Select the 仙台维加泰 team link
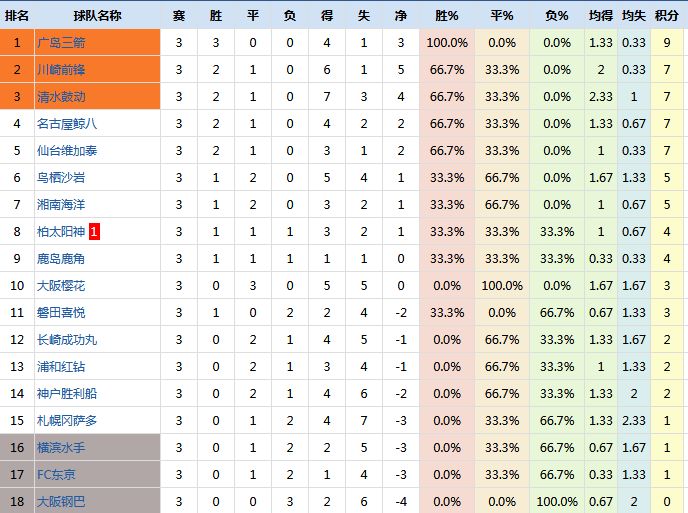 tap(67, 151)
